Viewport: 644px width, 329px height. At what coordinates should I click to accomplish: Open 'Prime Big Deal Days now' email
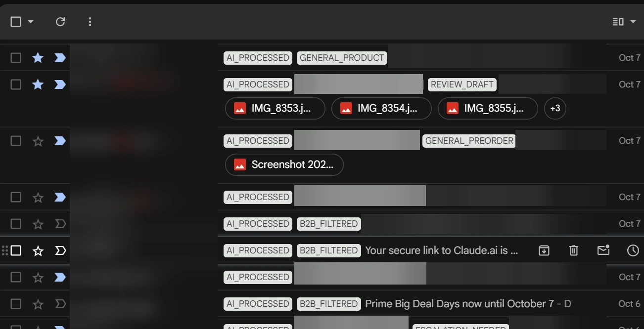(459, 304)
